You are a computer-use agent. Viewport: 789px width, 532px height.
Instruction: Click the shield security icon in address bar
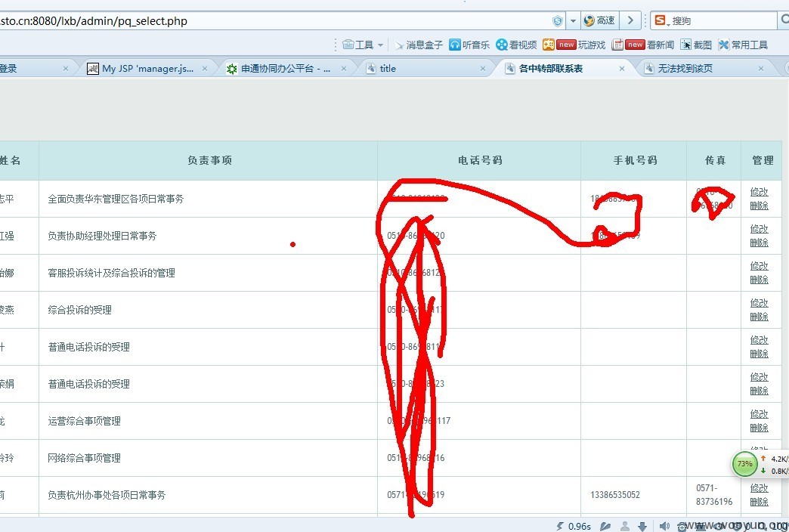558,21
